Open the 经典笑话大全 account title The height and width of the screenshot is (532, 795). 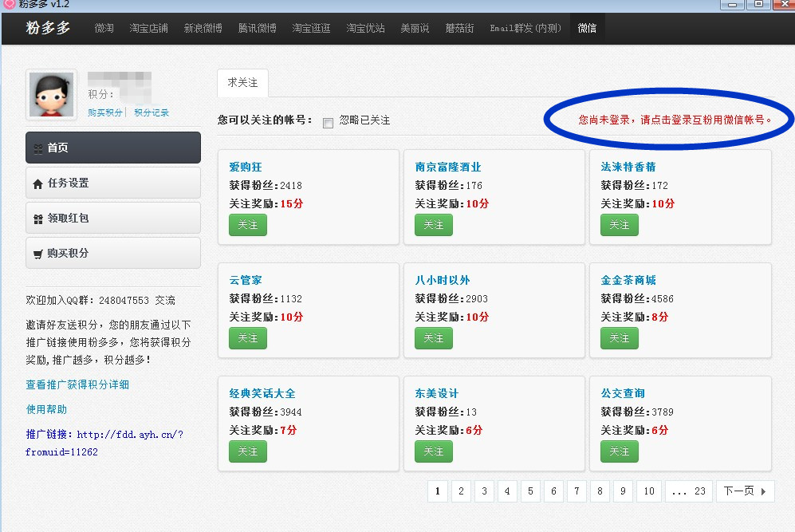pos(262,393)
